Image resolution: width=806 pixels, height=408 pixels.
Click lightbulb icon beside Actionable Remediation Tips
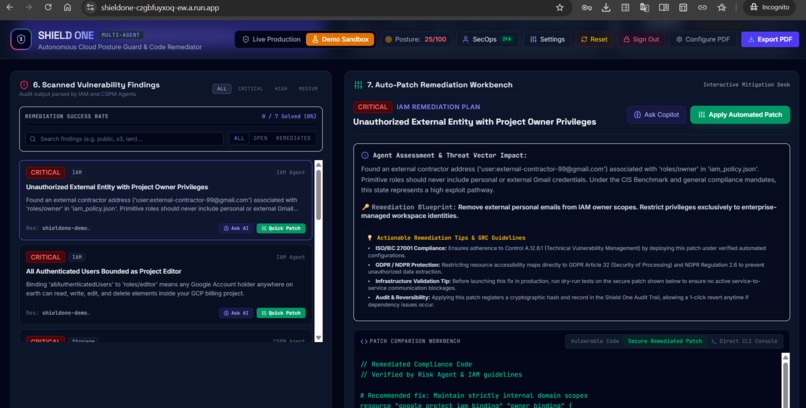click(x=370, y=238)
